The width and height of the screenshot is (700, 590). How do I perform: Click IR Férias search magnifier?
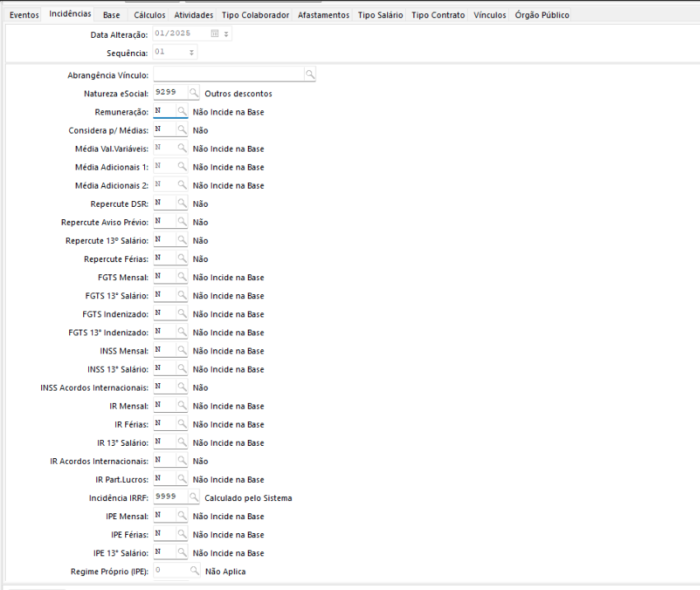182,423
